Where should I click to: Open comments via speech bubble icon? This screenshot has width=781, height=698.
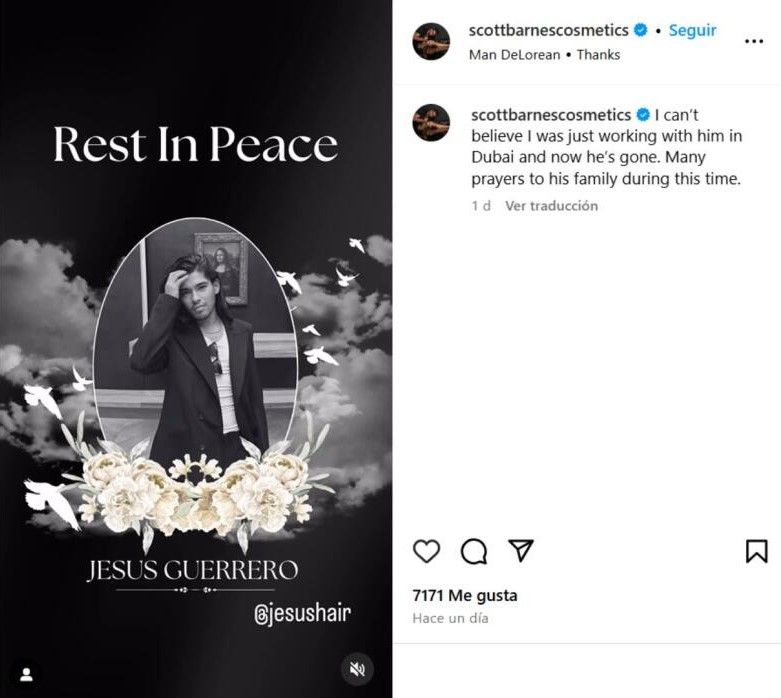pyautogui.click(x=474, y=551)
